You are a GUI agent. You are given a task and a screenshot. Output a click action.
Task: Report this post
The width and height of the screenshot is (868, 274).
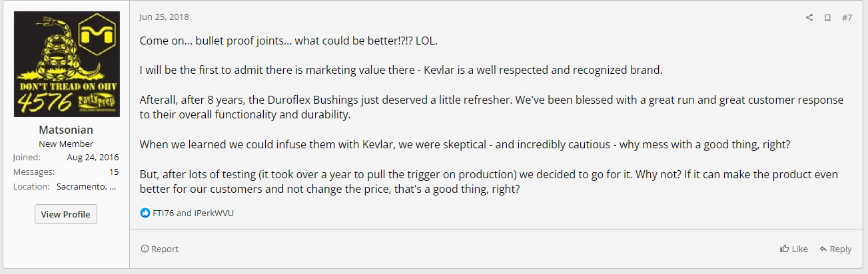pos(160,249)
